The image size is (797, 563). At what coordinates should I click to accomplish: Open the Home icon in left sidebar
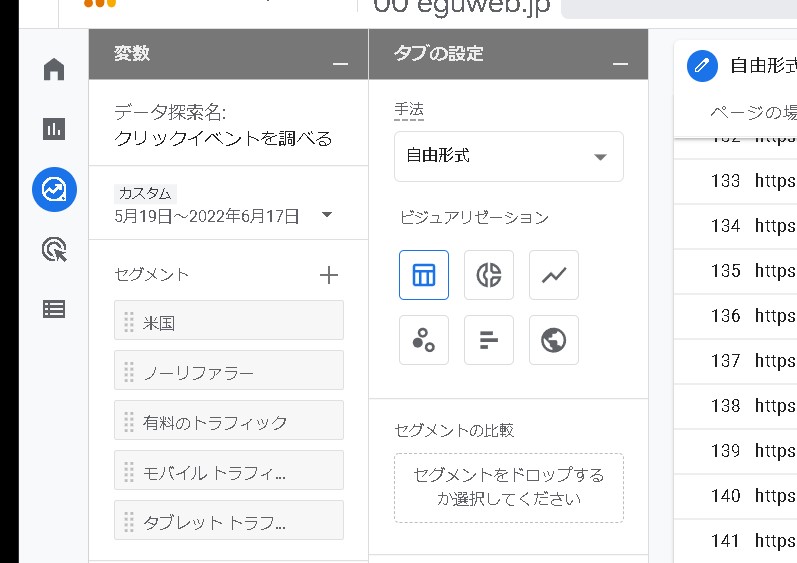click(x=54, y=69)
